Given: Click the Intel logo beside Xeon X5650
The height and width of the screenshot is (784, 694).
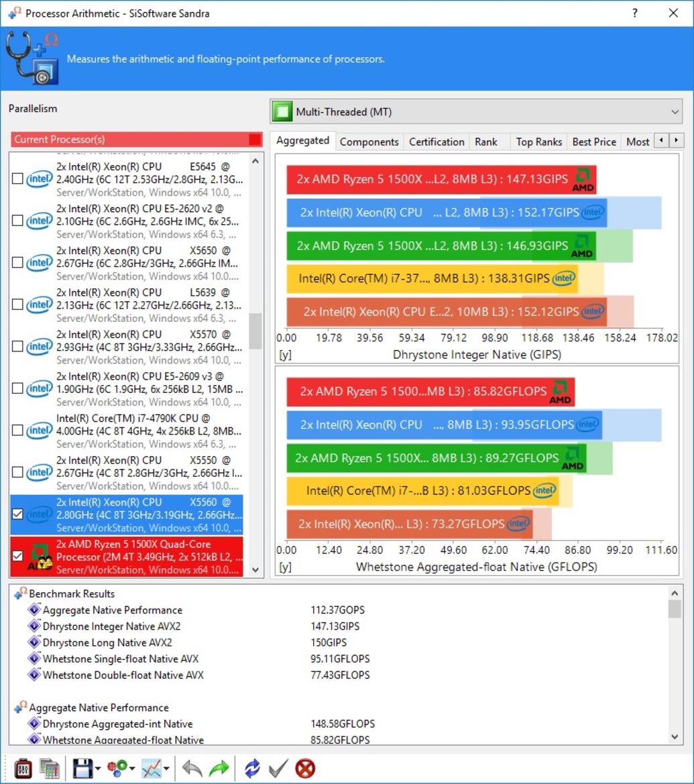Looking at the screenshot, I should click(x=40, y=263).
